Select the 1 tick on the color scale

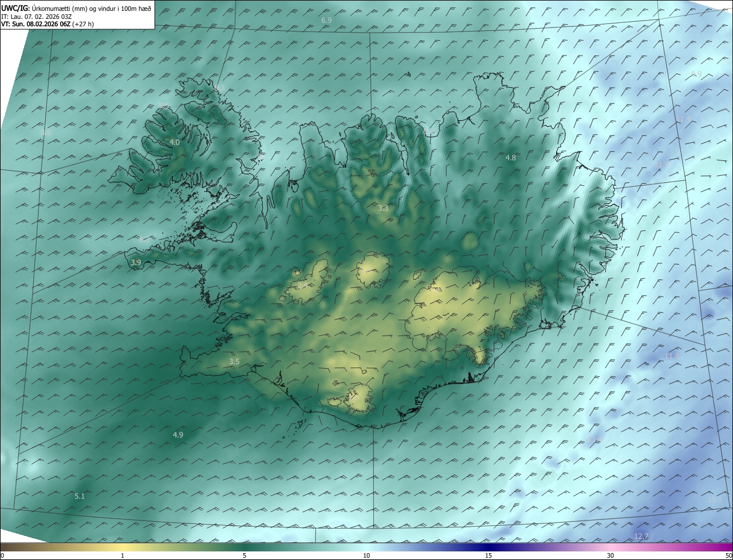pos(123,555)
